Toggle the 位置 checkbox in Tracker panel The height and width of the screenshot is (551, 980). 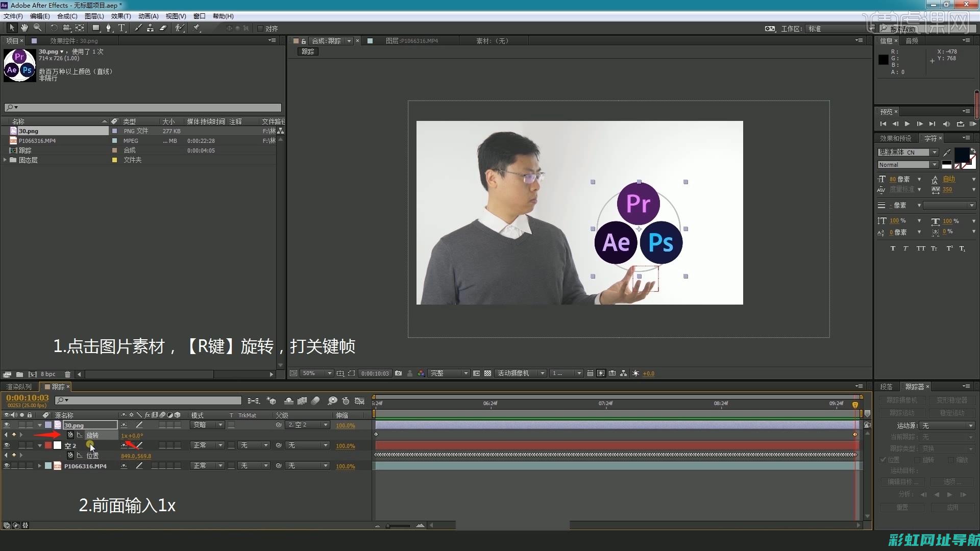point(883,460)
